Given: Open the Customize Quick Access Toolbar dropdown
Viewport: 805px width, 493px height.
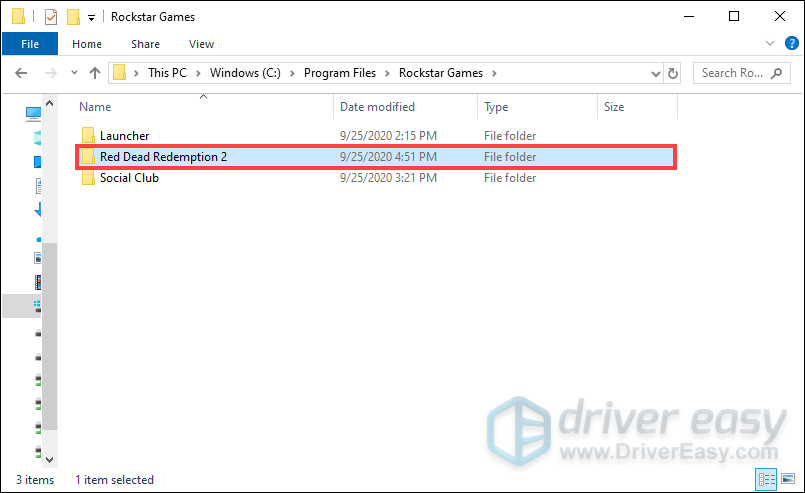Looking at the screenshot, I should pyautogui.click(x=91, y=18).
